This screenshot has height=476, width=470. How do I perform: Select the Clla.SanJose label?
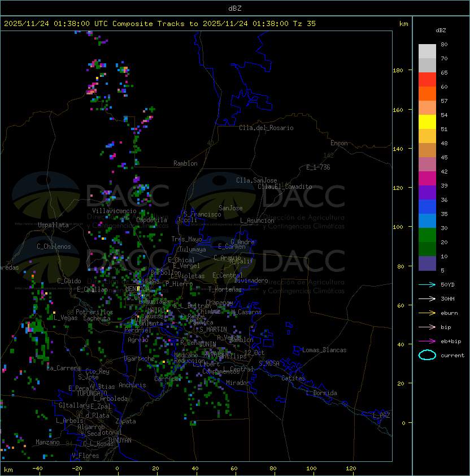(256, 180)
